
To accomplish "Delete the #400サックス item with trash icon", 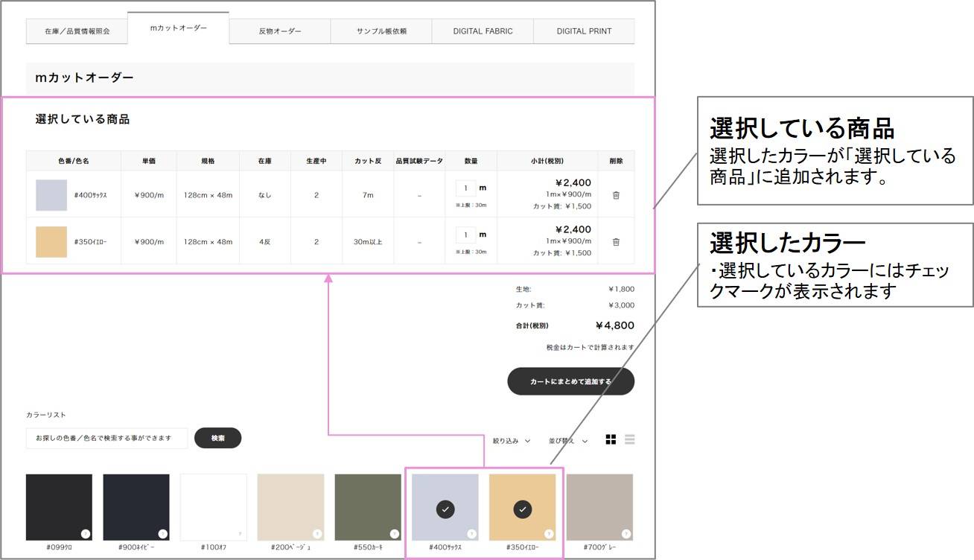I will [617, 194].
